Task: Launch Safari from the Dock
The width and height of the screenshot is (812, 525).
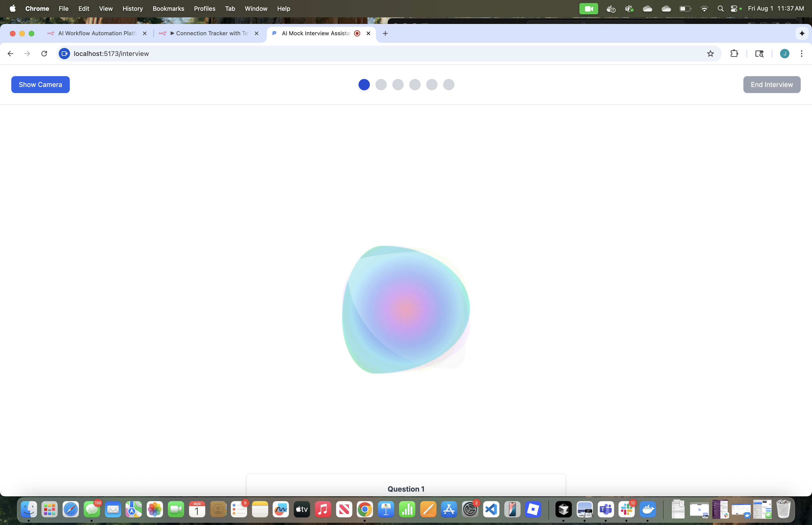Action: coord(71,509)
